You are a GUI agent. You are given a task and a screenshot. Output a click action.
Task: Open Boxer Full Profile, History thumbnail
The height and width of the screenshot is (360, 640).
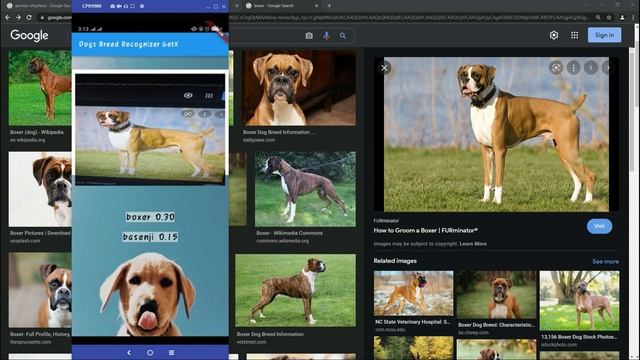[40, 290]
